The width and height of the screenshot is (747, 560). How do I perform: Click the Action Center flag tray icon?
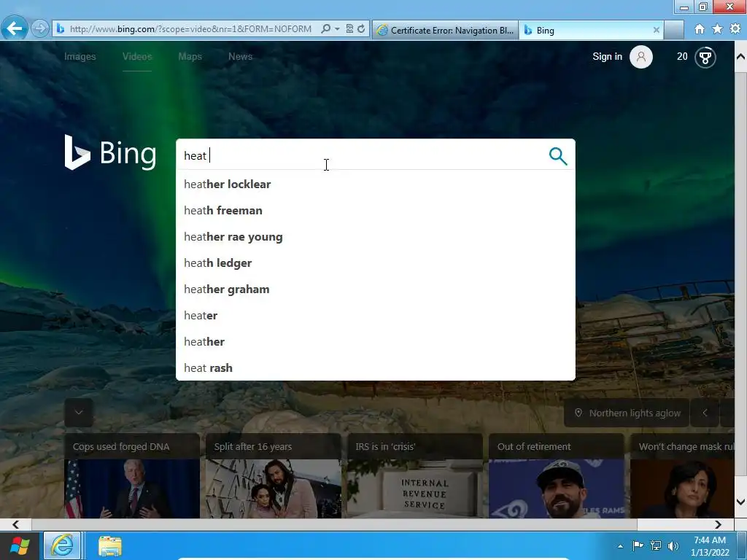638,545
